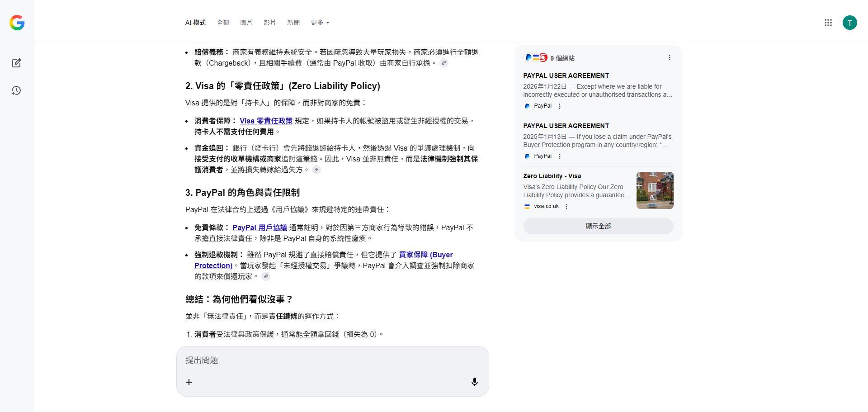
Task: Click the PayPal favicon on the first source card
Action: [x=527, y=106]
